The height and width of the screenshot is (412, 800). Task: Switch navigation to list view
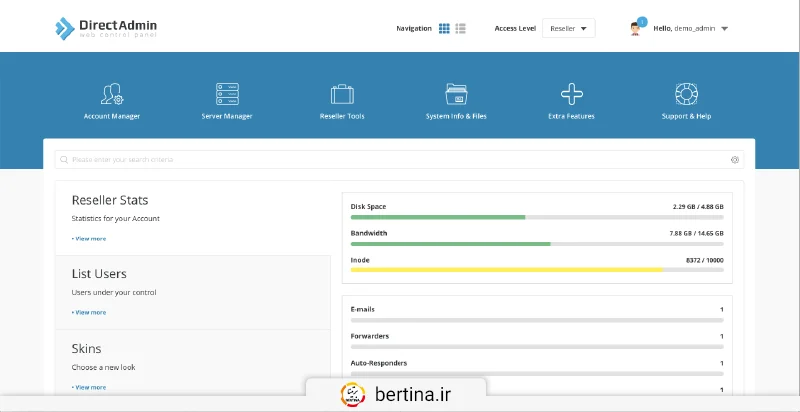460,28
